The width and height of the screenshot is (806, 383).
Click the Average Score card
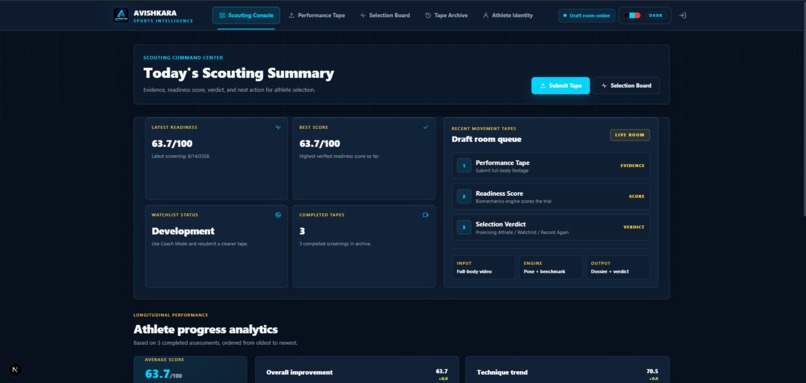pyautogui.click(x=190, y=370)
